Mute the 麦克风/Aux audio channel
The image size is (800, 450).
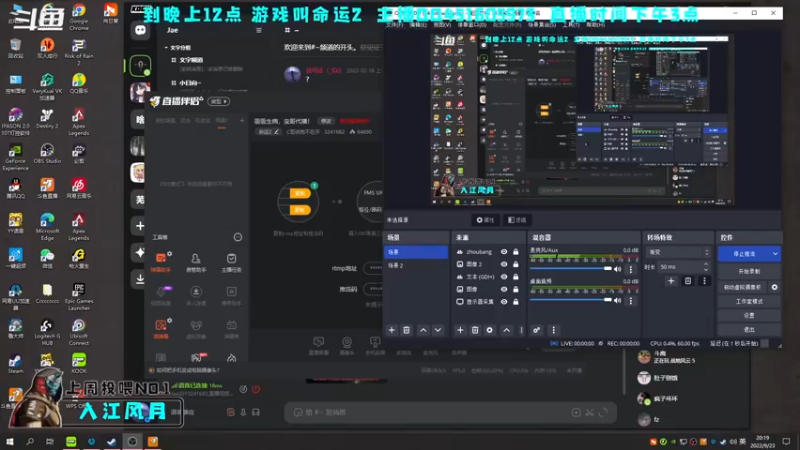618,269
